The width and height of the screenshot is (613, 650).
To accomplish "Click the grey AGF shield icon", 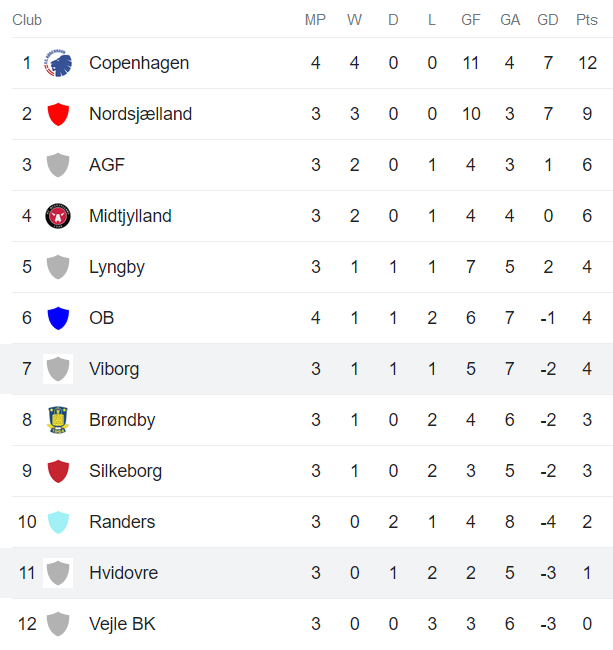I will coord(58,165).
